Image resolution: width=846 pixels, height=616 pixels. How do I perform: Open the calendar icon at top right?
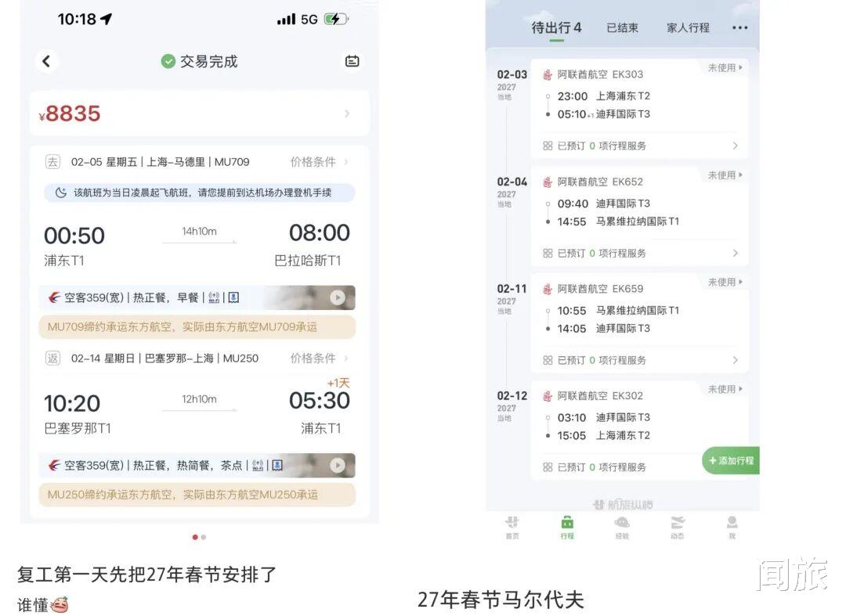click(352, 61)
